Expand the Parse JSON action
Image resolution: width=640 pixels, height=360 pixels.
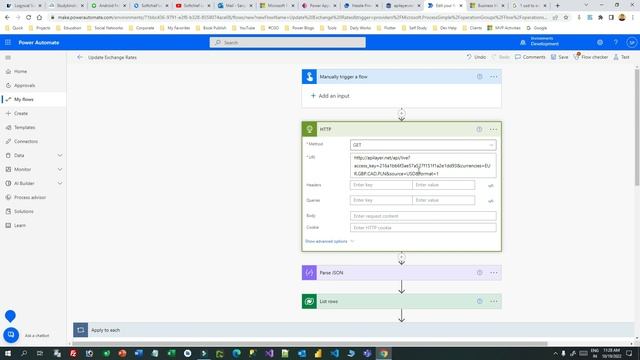click(x=401, y=273)
